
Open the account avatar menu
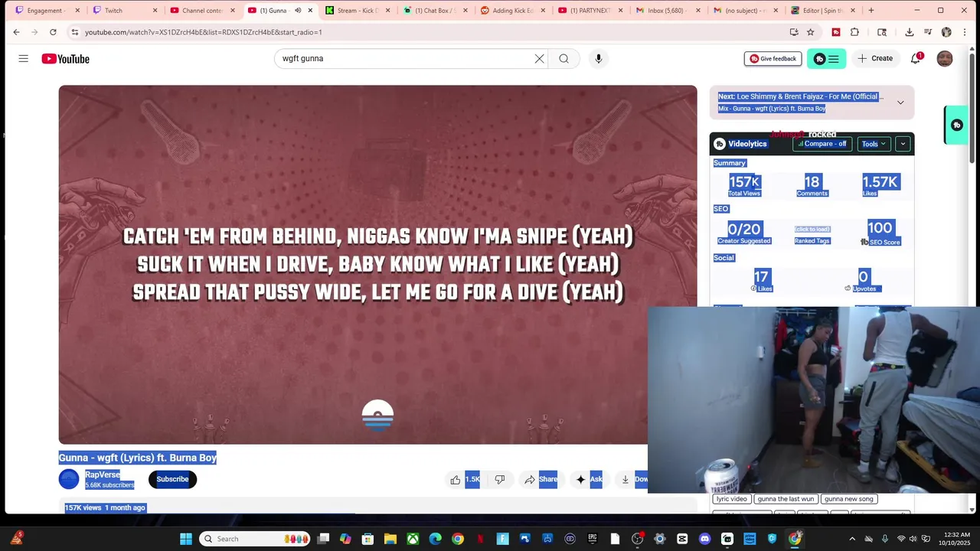click(945, 59)
